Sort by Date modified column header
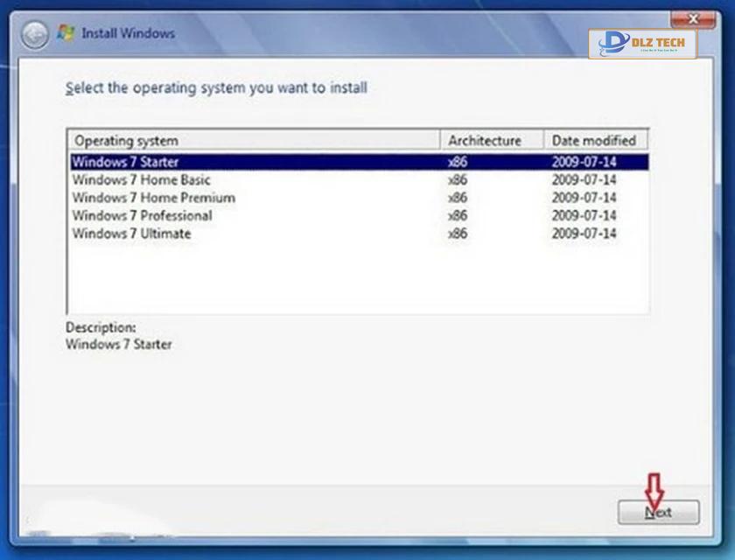Screen dimensions: 735x560 point(595,141)
